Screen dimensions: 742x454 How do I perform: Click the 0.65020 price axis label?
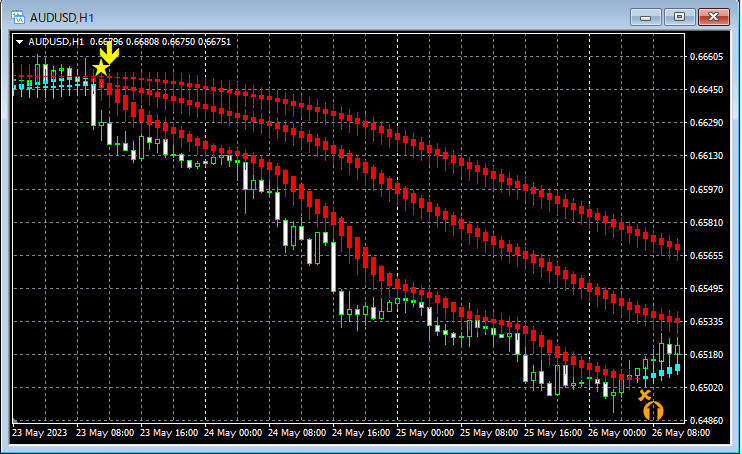[x=707, y=388]
